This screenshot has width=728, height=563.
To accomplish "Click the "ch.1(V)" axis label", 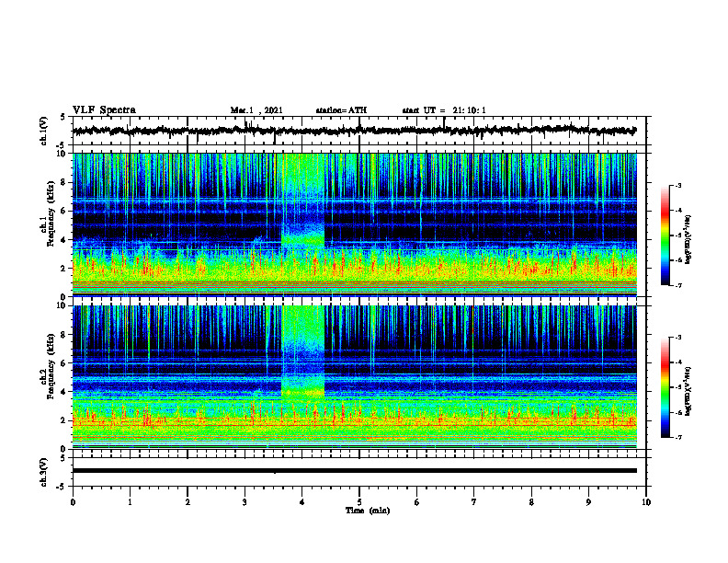I will click(44, 131).
